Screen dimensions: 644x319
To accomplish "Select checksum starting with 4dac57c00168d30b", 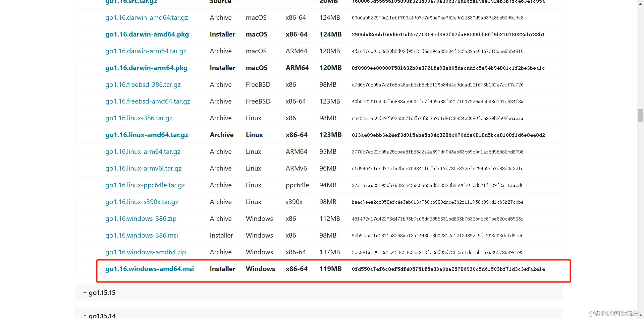I will [x=438, y=51].
